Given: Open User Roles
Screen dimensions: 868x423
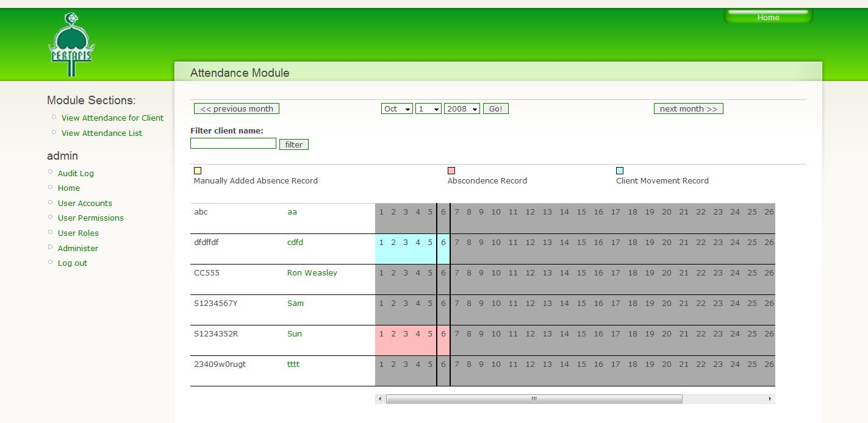Looking at the screenshot, I should pyautogui.click(x=78, y=233).
